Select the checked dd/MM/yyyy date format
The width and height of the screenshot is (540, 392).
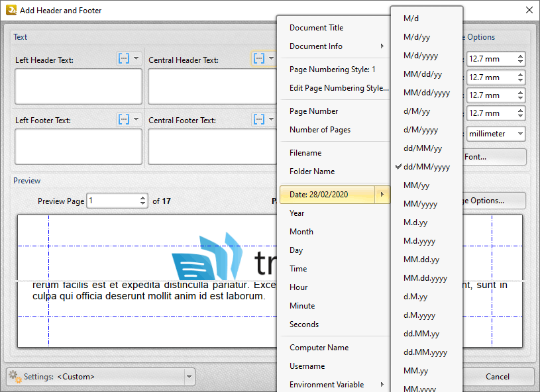click(426, 167)
